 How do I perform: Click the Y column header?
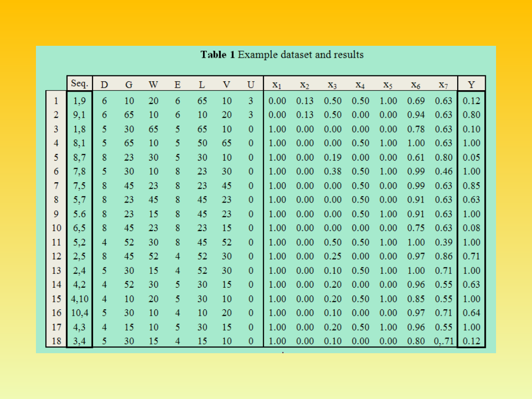[x=471, y=84]
